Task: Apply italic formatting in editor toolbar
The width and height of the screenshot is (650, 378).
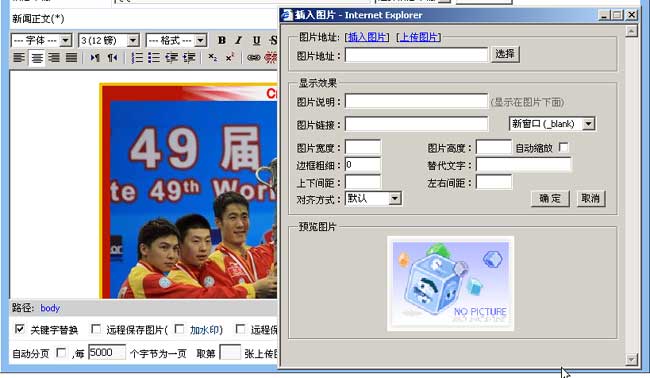Action: point(238,40)
